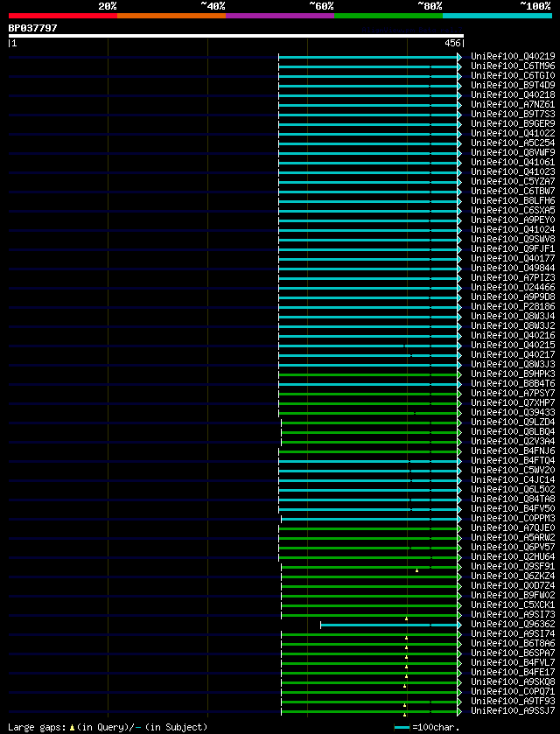Open hit UniRef100_C6TGI0
Viewport: 560px width, 734px height.
point(513,76)
